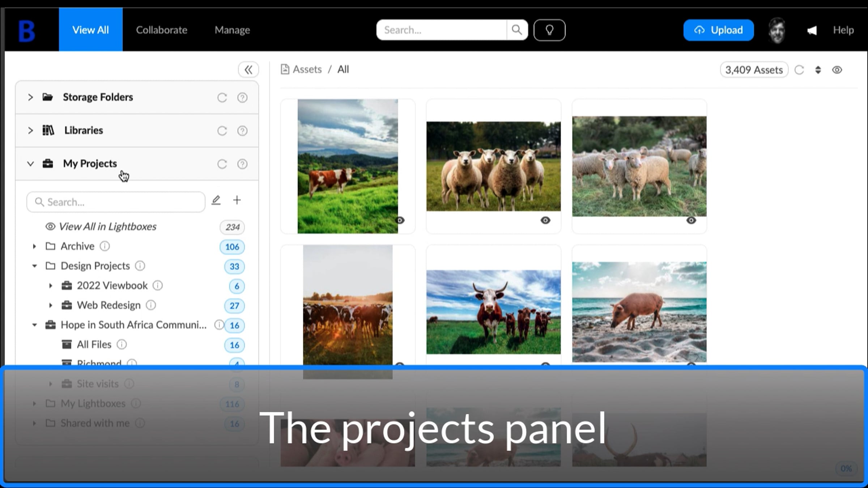This screenshot has width=868, height=488.
Task: Expand the Web Redesign project arrow
Action: click(51, 305)
